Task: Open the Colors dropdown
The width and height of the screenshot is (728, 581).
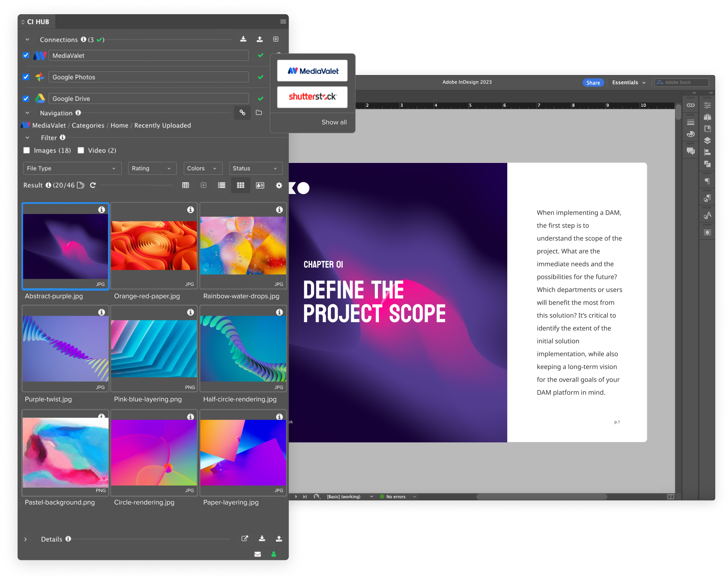Action: pyautogui.click(x=202, y=168)
